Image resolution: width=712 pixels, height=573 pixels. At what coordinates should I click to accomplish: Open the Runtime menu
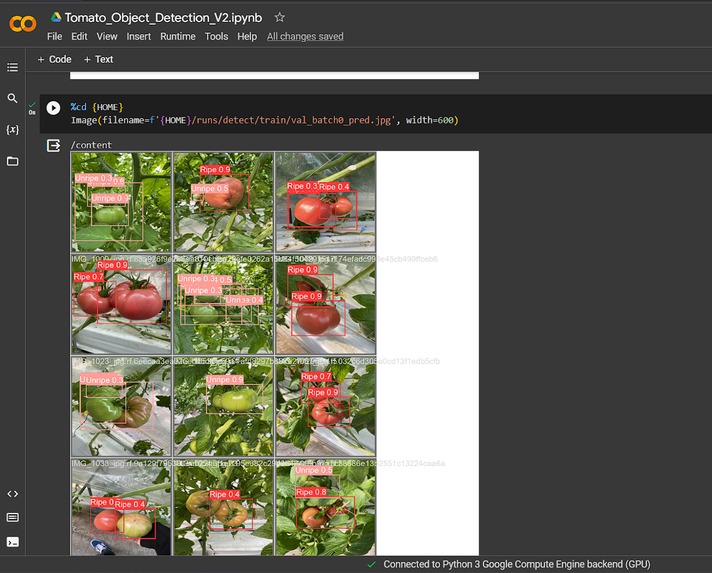pyautogui.click(x=178, y=36)
